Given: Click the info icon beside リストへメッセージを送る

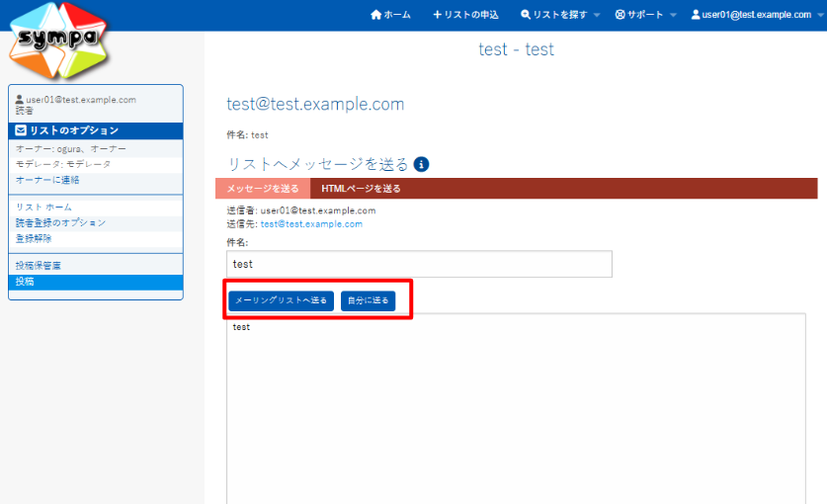Looking at the screenshot, I should point(421,164).
